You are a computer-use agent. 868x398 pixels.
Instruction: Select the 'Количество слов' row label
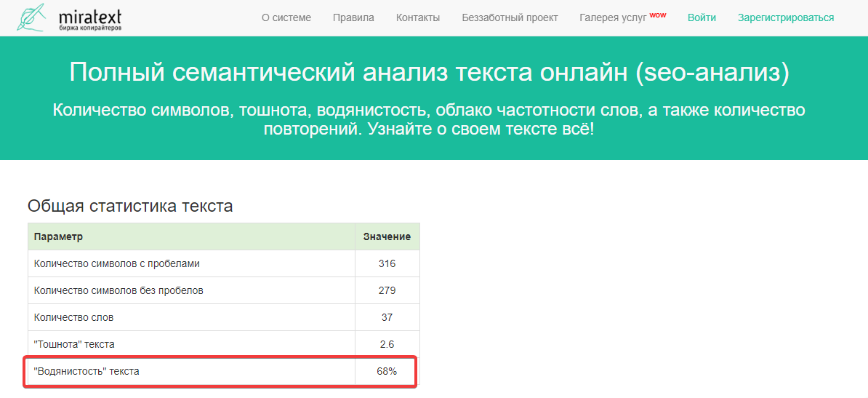pos(73,317)
